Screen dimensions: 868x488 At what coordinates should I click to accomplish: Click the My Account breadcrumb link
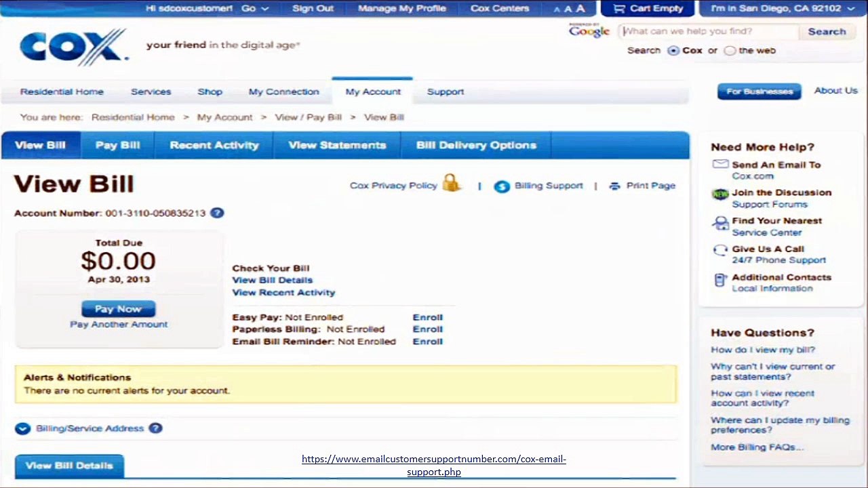point(225,117)
